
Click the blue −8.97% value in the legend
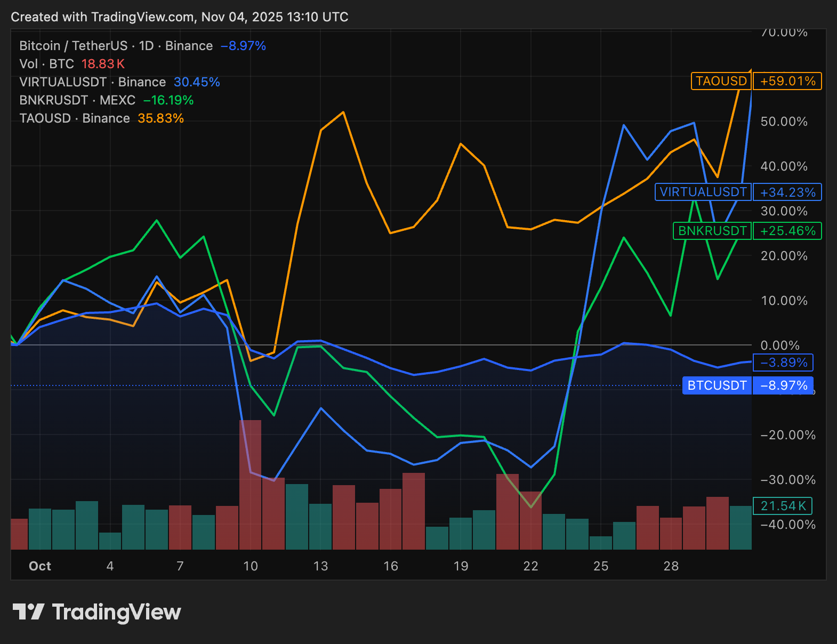[x=244, y=46]
